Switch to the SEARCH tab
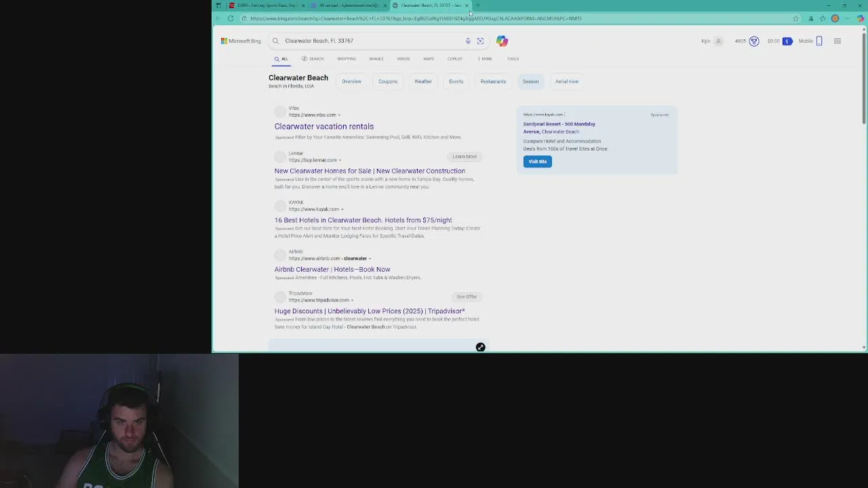868x488 pixels. pos(313,59)
